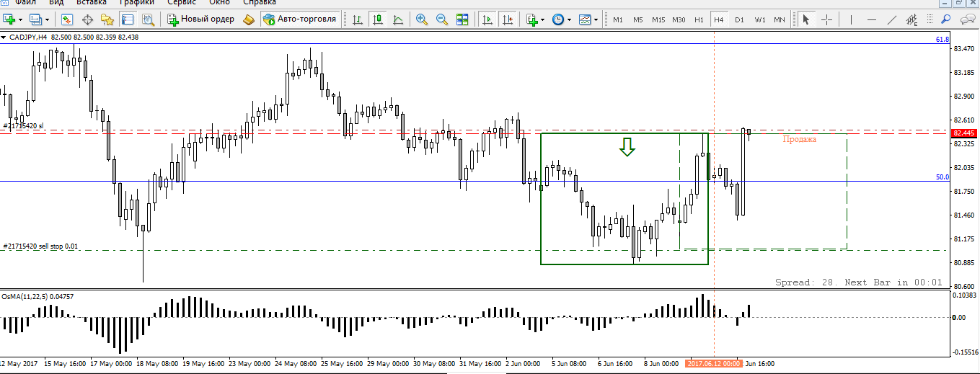
Task: Select the crosshair tool
Action: point(826,19)
